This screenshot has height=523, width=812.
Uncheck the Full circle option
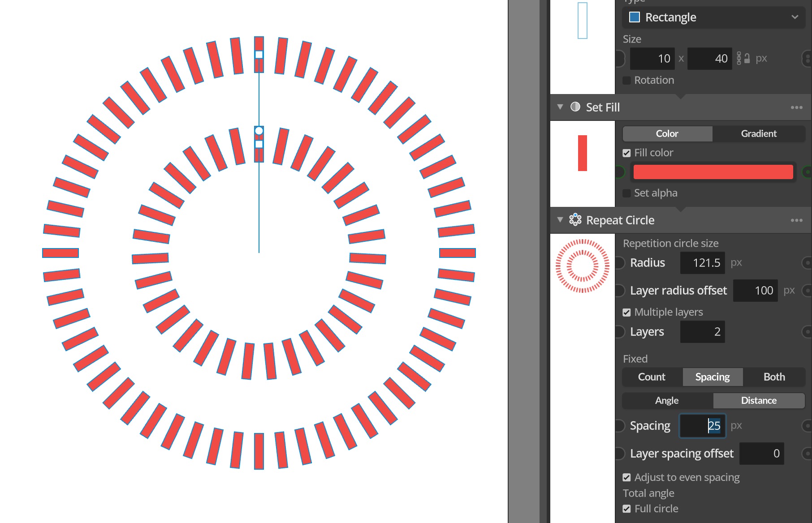click(626, 509)
